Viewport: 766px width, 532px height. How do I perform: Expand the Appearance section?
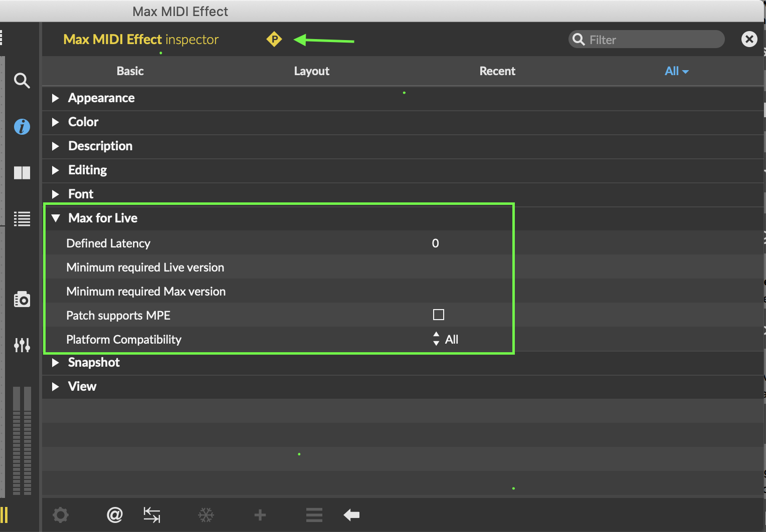[x=56, y=98]
